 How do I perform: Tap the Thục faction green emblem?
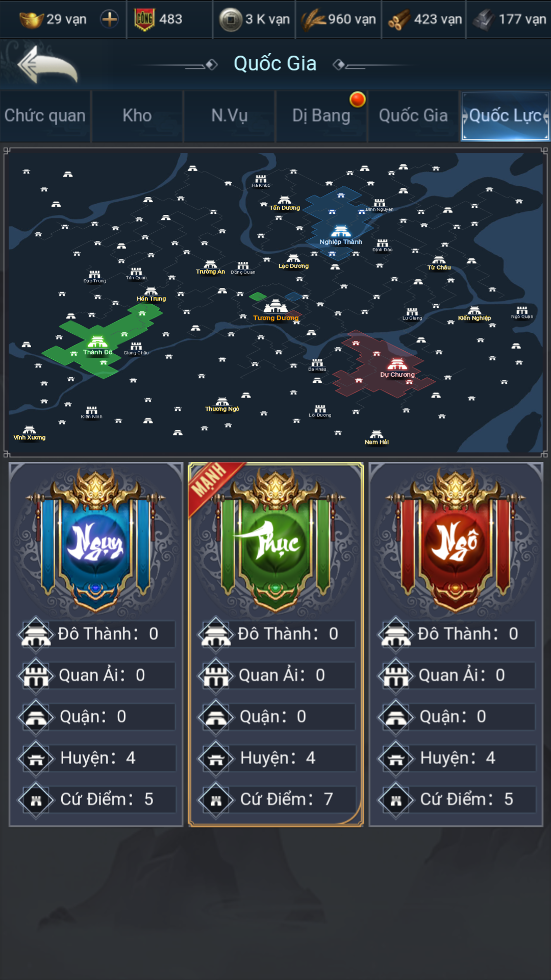pyautogui.click(x=276, y=542)
